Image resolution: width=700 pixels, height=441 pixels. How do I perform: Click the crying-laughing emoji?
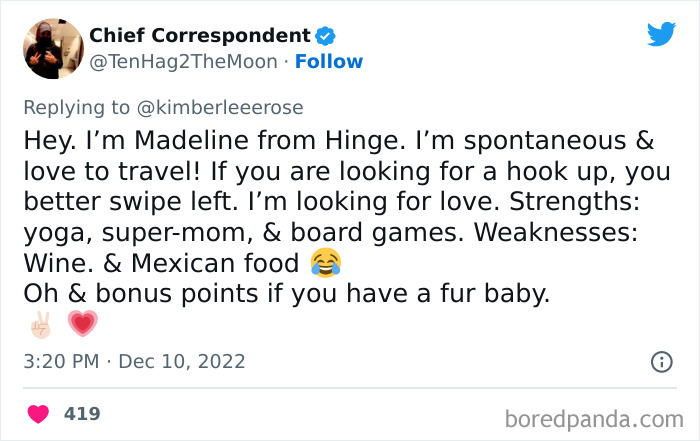point(323,263)
